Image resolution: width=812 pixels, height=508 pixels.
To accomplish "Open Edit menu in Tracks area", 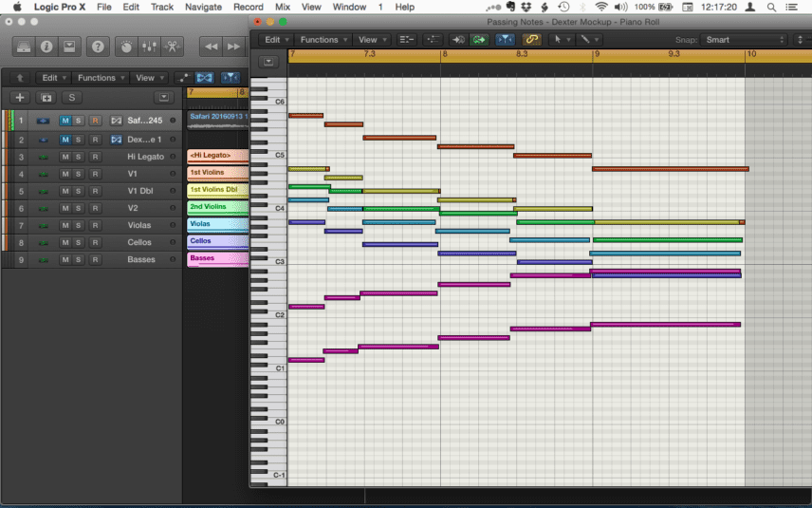I will tap(53, 78).
